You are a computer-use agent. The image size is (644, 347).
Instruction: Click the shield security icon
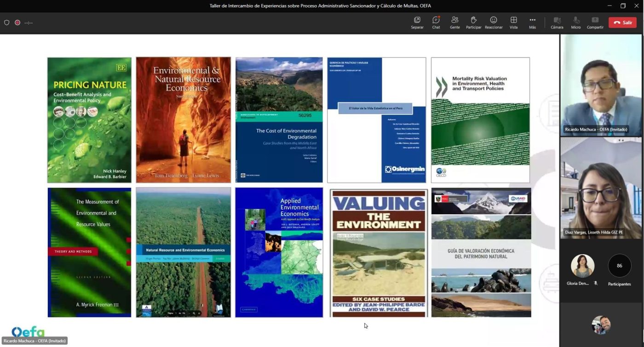[x=6, y=23]
